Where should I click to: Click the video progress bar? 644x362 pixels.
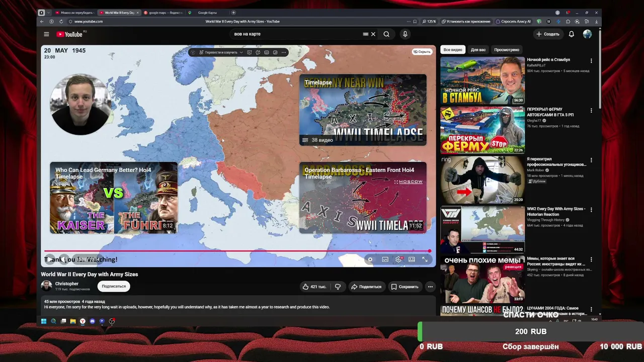pyautogui.click(x=237, y=251)
